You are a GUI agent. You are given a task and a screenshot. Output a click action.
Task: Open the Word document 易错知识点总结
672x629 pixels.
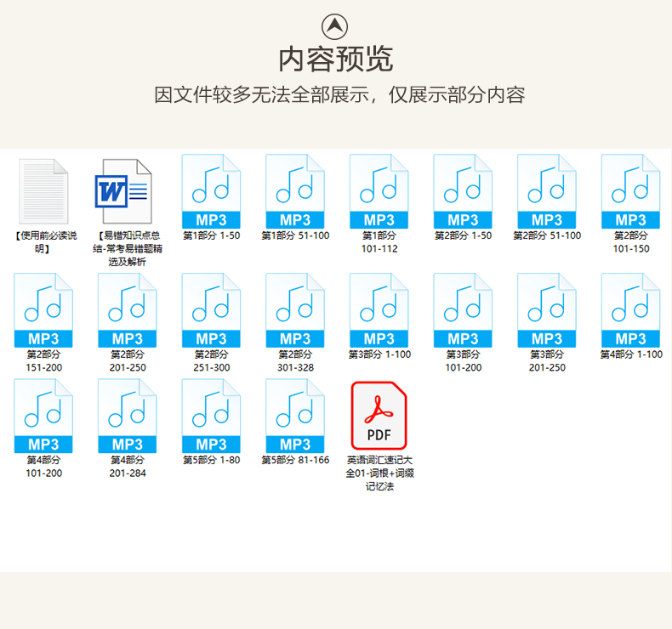[x=123, y=191]
